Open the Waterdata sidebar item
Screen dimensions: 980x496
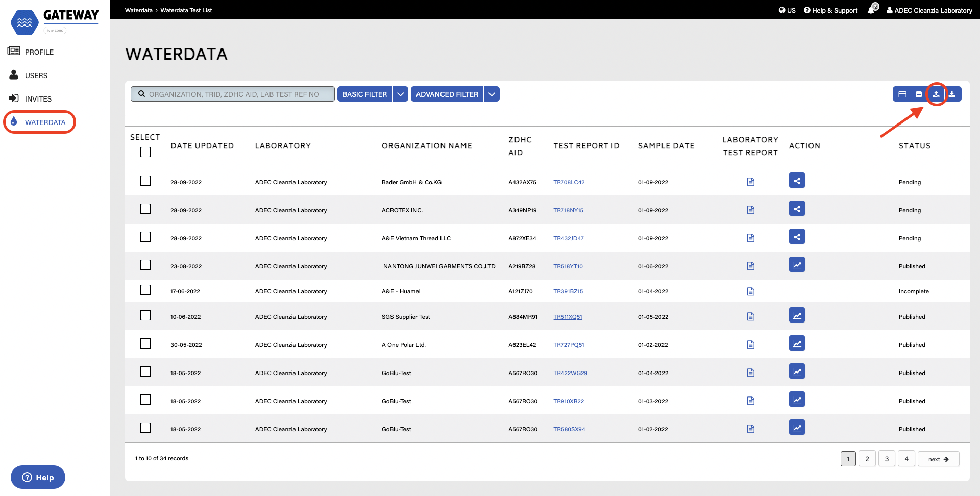pos(39,122)
